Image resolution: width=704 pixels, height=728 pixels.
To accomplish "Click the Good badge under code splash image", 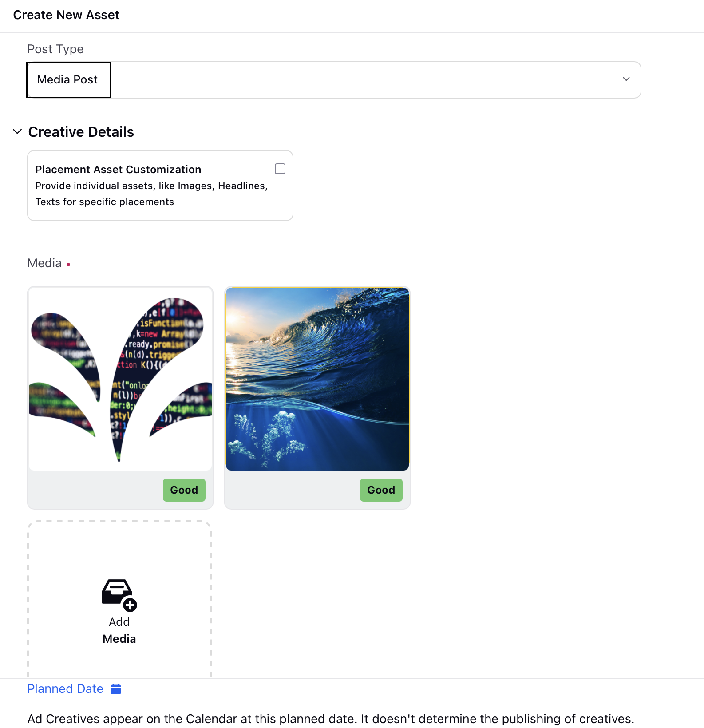I will [x=184, y=490].
